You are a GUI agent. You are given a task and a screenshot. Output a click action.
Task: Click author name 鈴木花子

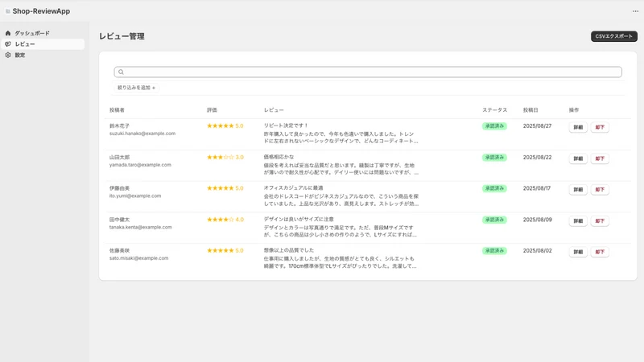[119, 126]
